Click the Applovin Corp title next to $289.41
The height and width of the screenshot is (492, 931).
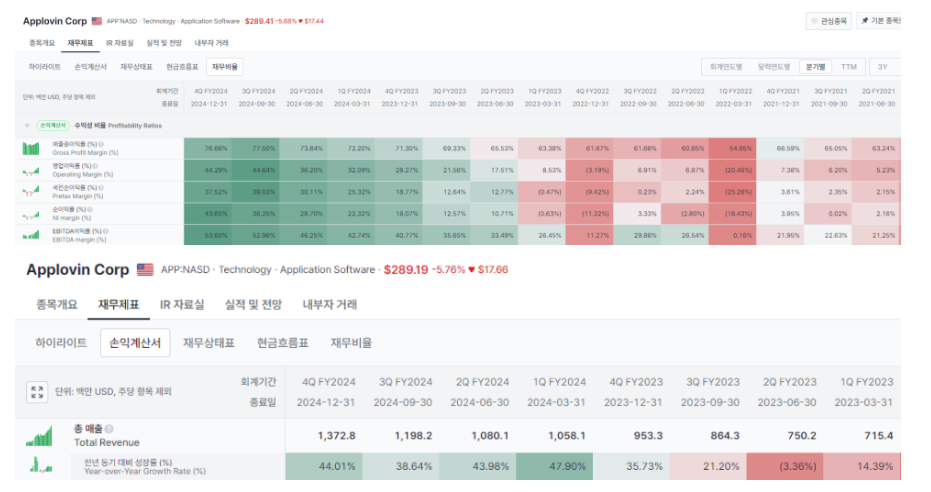[x=55, y=21]
